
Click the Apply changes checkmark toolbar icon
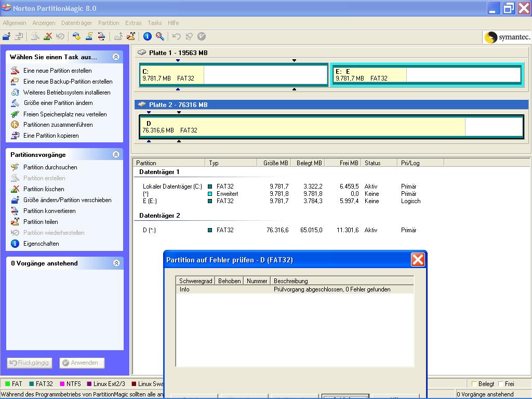coord(202,36)
